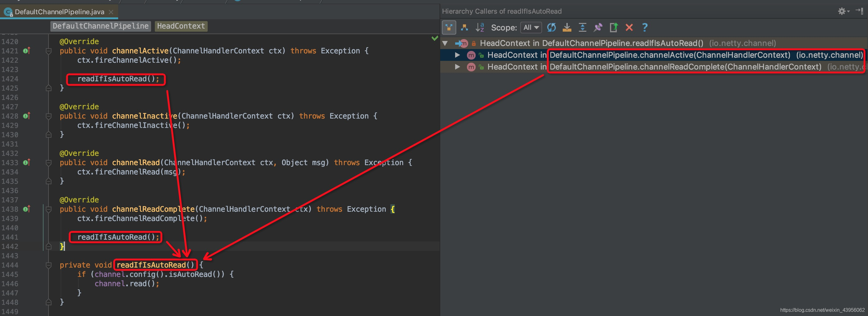Image resolution: width=868 pixels, height=316 pixels.
Task: Collapse root readIfIsAutoRead hierarchy node
Action: 445,43
